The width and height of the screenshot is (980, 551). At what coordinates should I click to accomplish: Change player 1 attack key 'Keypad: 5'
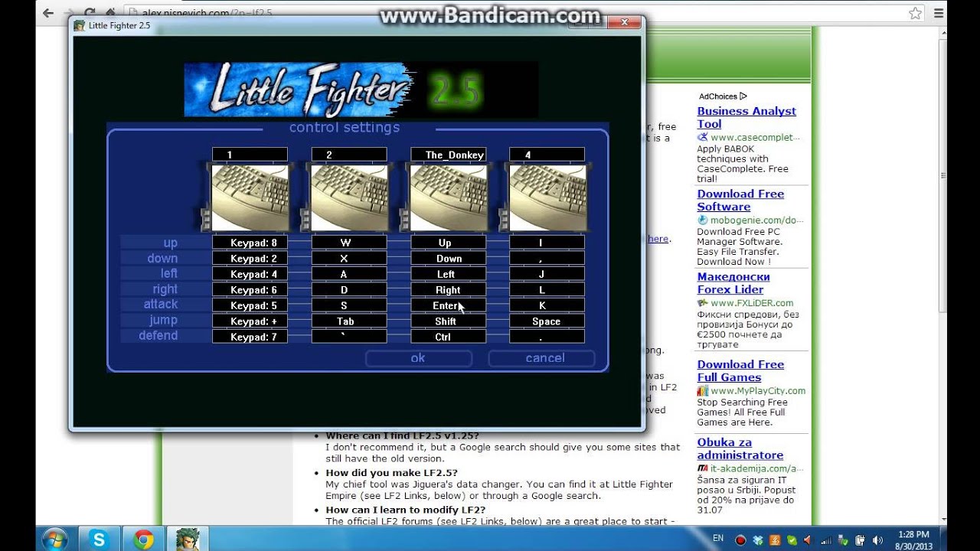[x=250, y=305]
